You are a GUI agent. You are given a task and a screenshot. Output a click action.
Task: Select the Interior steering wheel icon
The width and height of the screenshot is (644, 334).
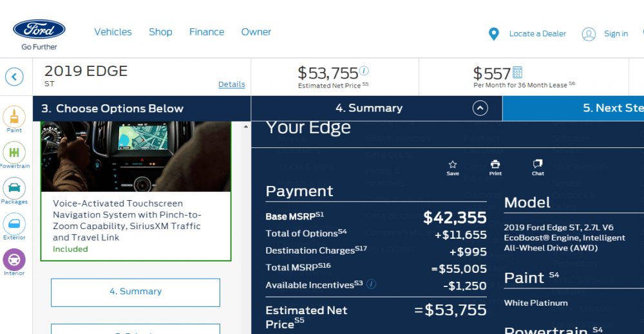pos(14,259)
